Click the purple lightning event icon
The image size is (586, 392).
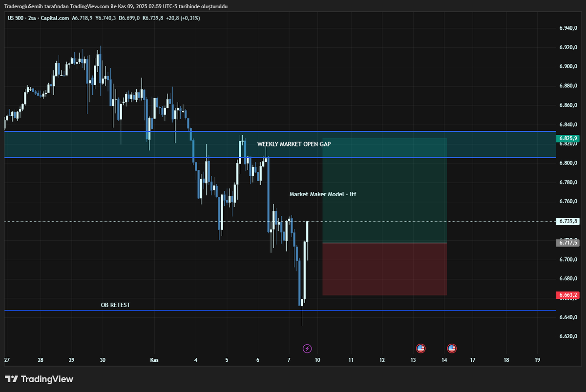tap(307, 349)
